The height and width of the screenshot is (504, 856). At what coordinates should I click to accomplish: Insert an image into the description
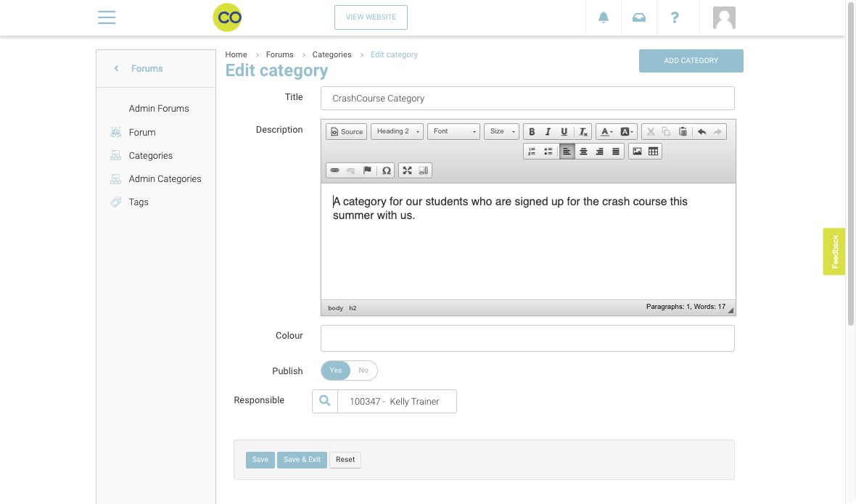637,152
